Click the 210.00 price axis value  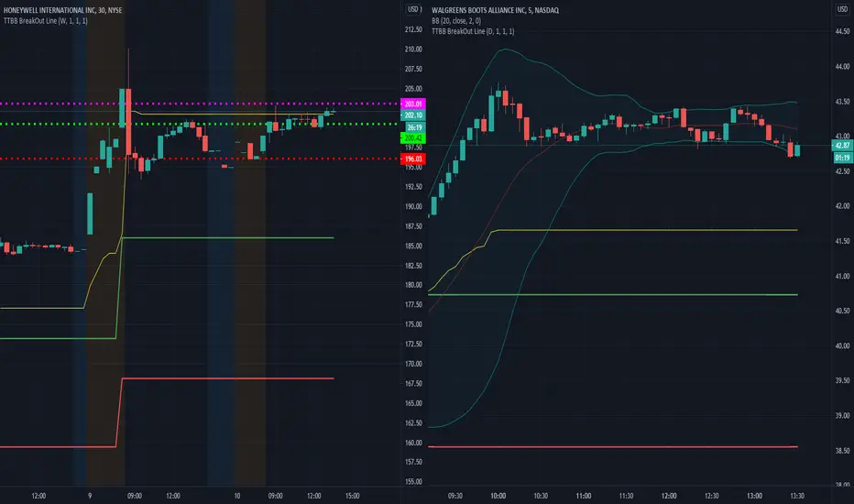(x=413, y=49)
